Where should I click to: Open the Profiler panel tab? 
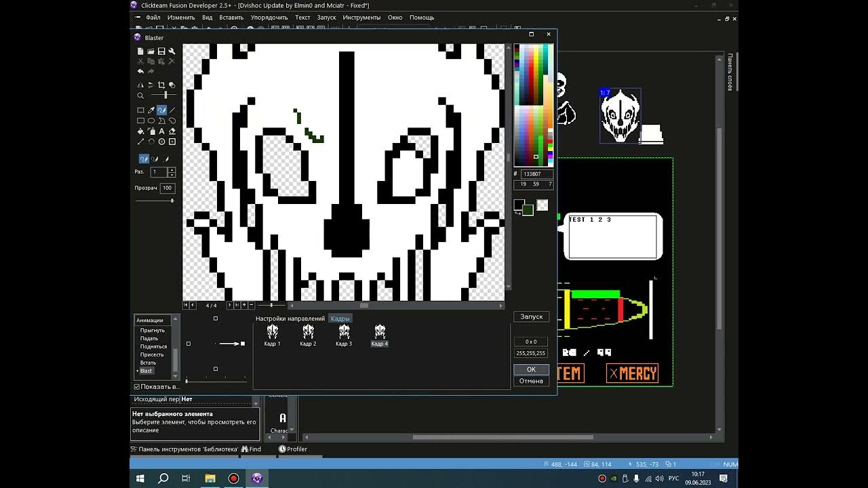[x=293, y=449]
